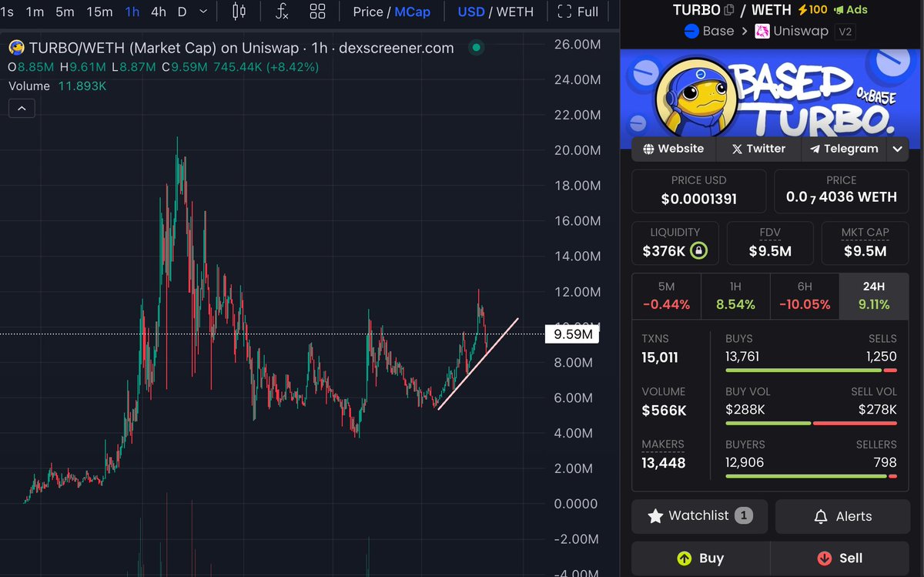
Task: Click the Uniswap DEX name link
Action: tap(801, 32)
